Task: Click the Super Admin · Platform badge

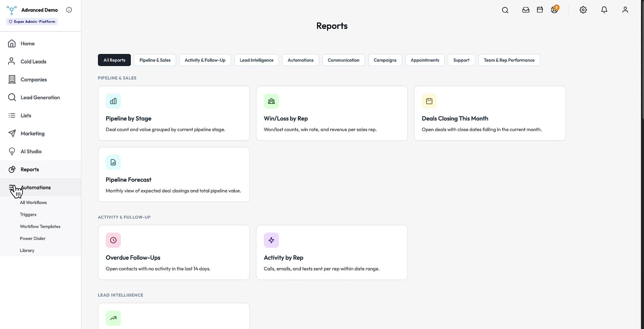Action: [x=32, y=21]
